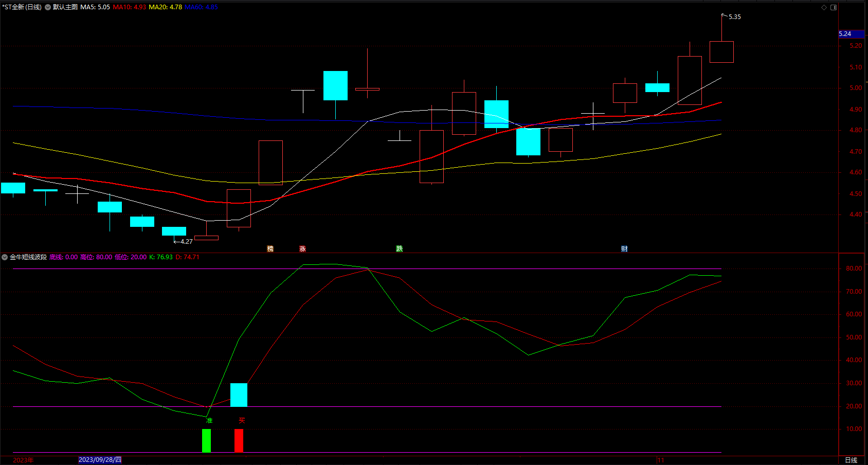Click the red 买 signal bar
Screen dimensions: 868x465
[x=239, y=441]
